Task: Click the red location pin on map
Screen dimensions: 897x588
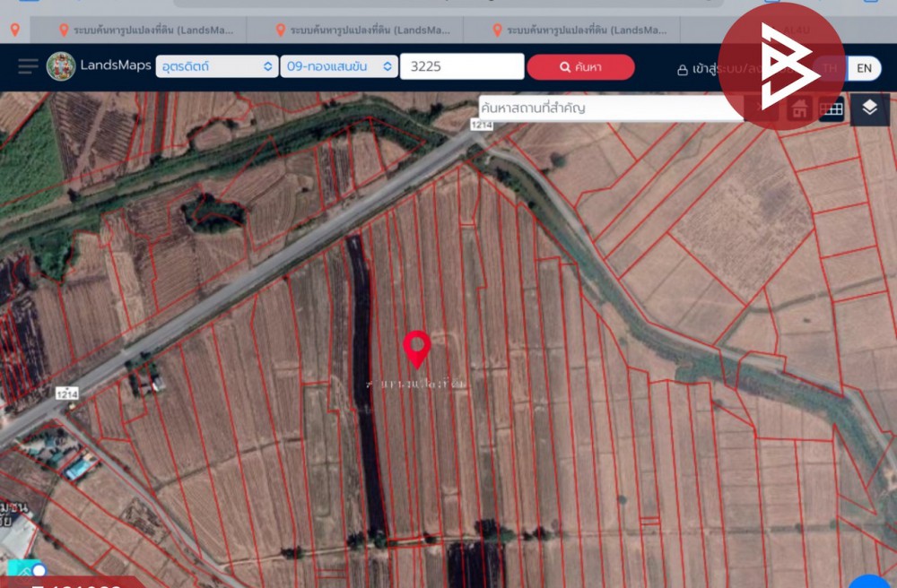Action: pos(416,349)
